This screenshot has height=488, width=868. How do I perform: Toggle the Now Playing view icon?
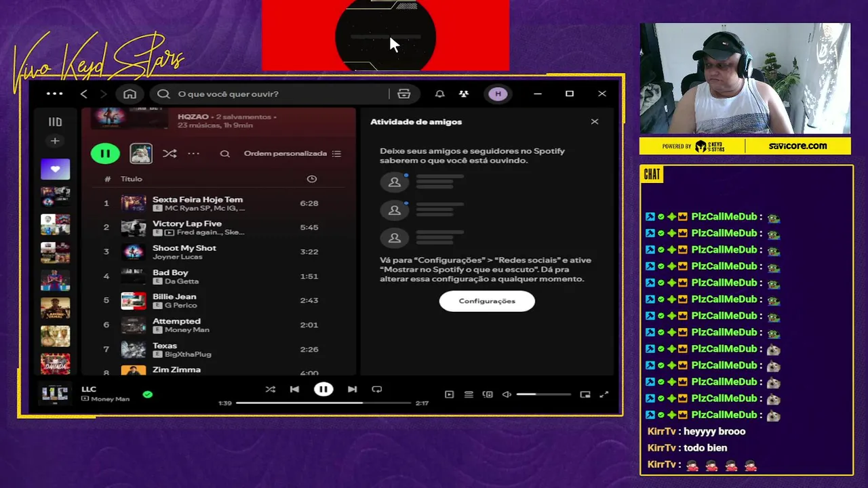click(449, 394)
